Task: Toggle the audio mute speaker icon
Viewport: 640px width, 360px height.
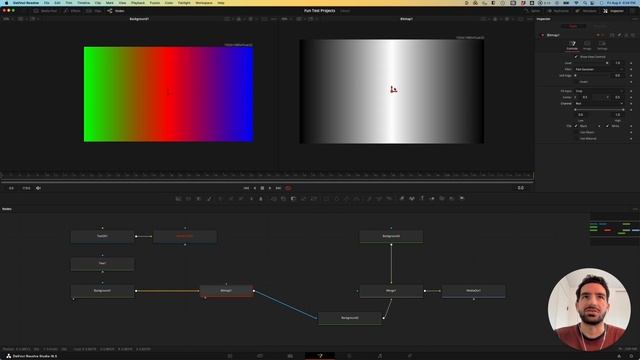Action: 38,188
